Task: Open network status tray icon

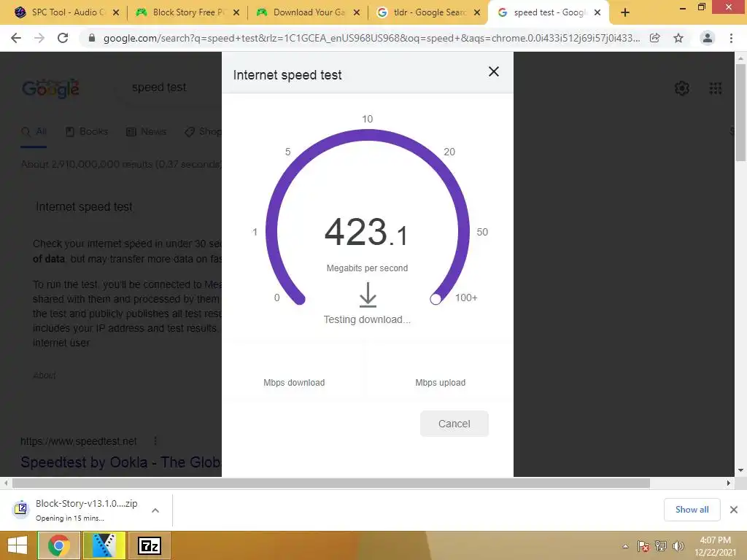Action: (661, 546)
